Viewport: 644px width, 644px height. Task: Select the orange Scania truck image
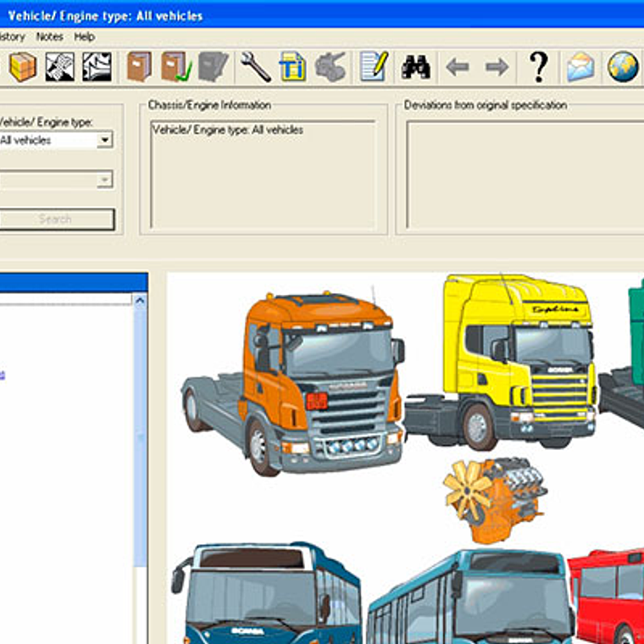(x=292, y=381)
